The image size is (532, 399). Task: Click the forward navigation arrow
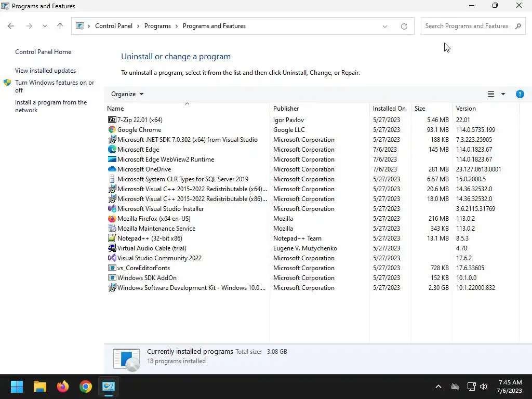(x=29, y=26)
